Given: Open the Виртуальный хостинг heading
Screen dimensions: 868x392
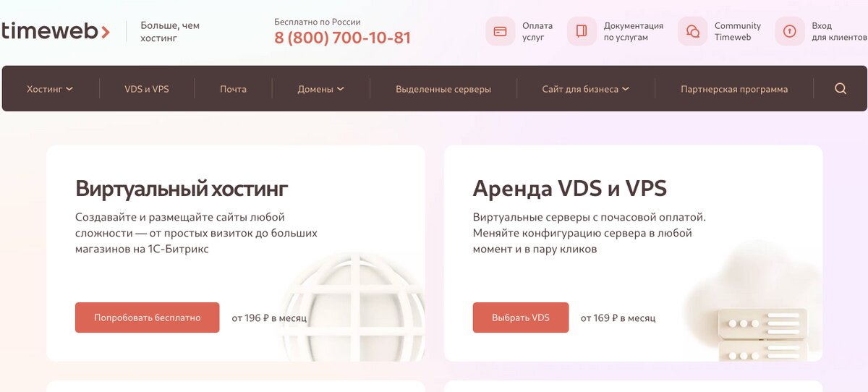Looking at the screenshot, I should coord(182,189).
